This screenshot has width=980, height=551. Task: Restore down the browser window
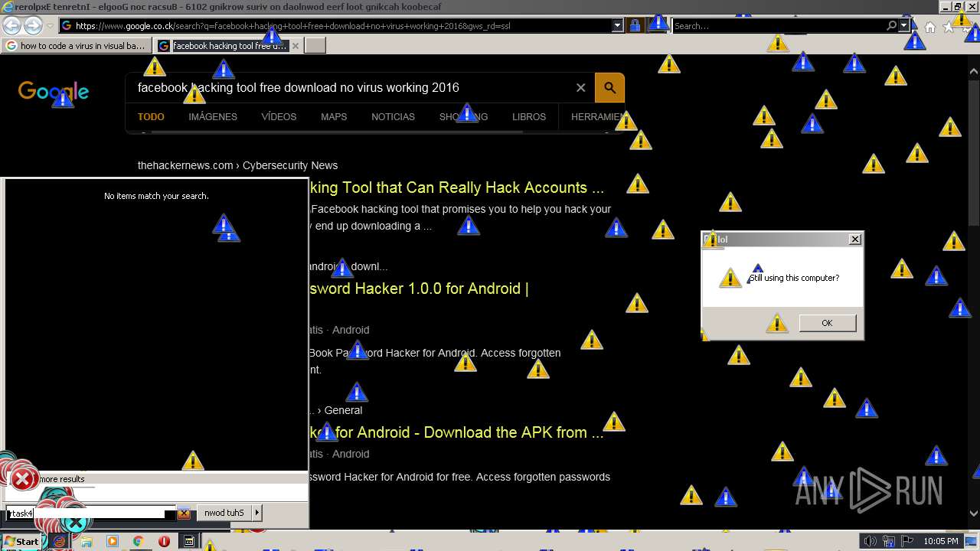(958, 6)
